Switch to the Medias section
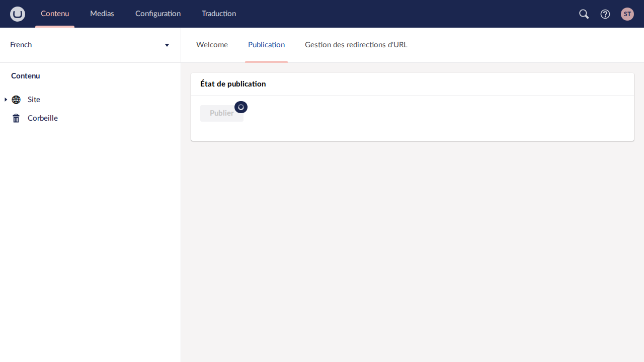Image resolution: width=644 pixels, height=362 pixels. (x=102, y=14)
